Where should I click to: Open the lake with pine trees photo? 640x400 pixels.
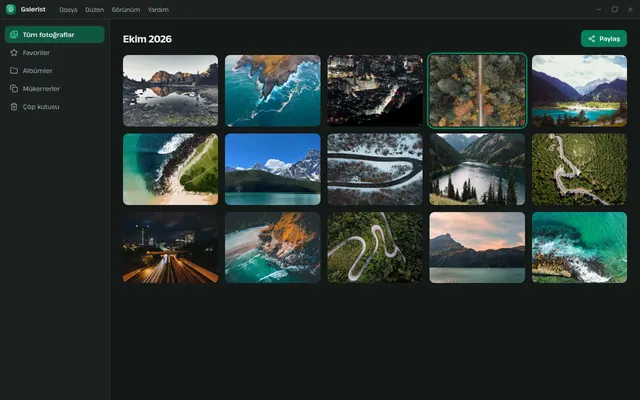[x=477, y=169]
